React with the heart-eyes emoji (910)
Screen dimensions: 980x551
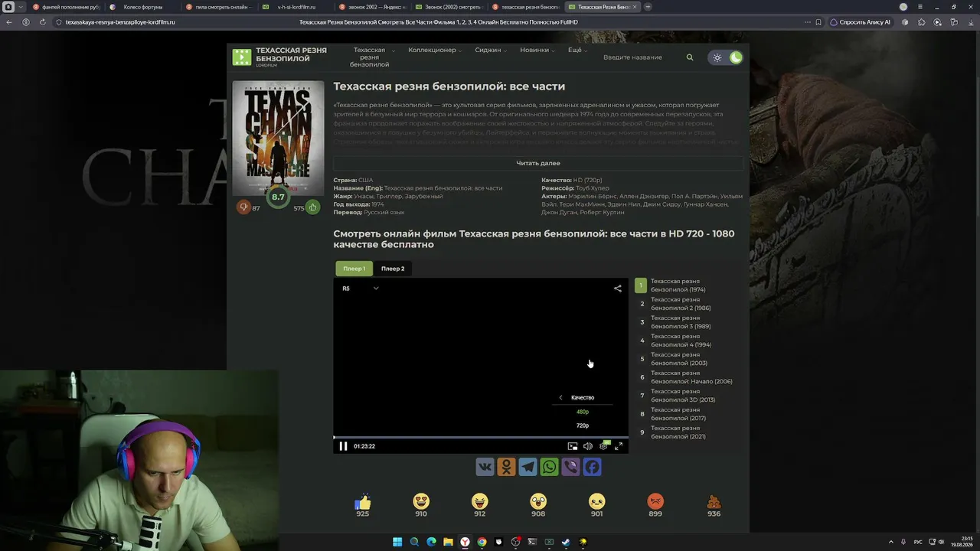[x=421, y=501]
